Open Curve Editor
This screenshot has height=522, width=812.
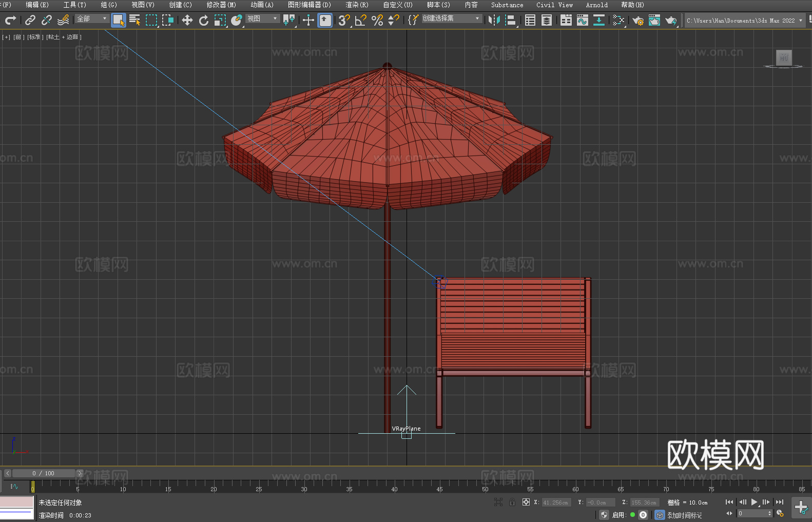pos(583,20)
